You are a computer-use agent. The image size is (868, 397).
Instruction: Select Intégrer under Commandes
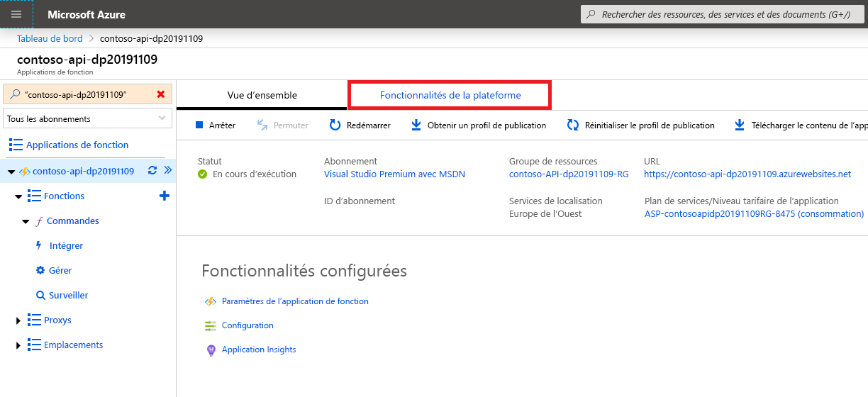[x=66, y=245]
